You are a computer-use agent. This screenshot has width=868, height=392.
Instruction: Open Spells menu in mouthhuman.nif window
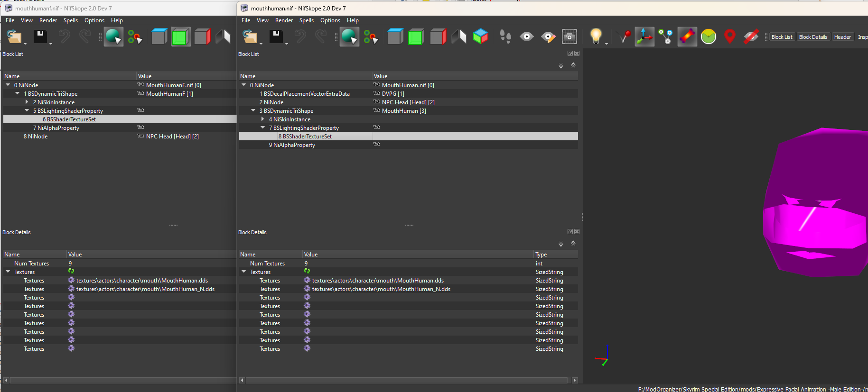coord(307,20)
